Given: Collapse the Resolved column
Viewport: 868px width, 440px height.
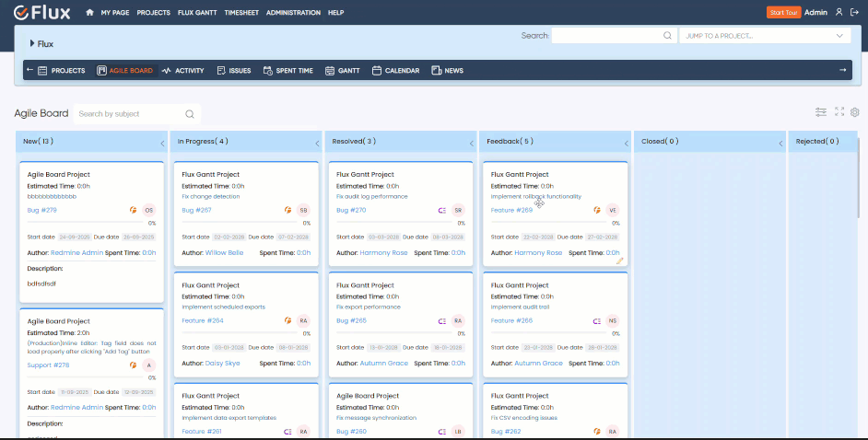Looking at the screenshot, I should (472, 144).
